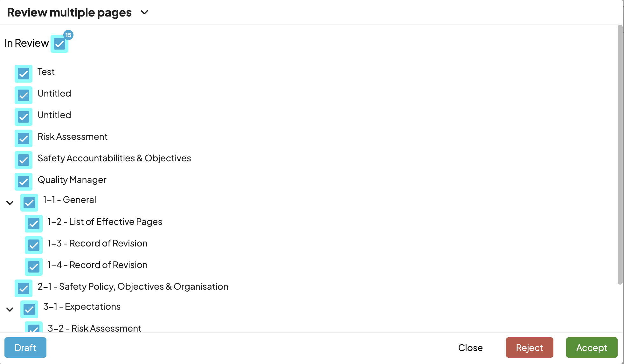Uncheck 1-1 - General
The image size is (624, 364).
(x=29, y=203)
